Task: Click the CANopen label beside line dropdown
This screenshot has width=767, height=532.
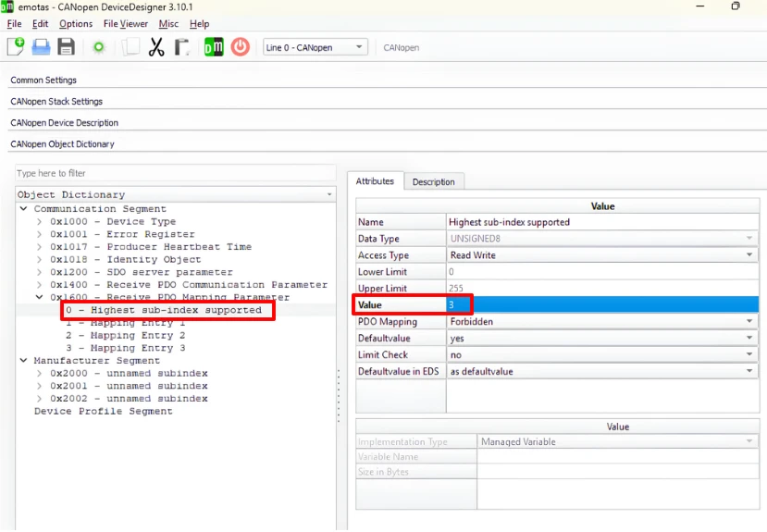Action: (x=402, y=47)
